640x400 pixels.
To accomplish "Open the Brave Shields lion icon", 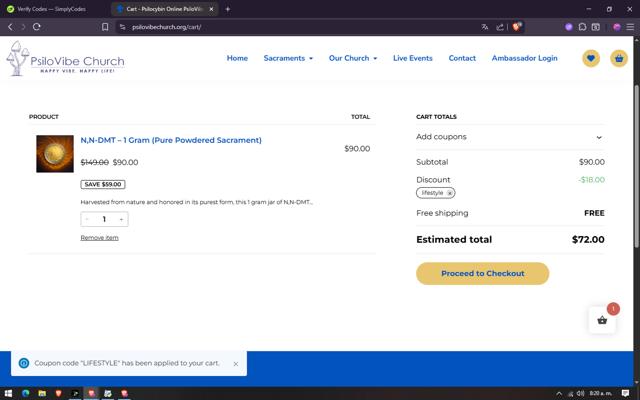I will pos(517,27).
